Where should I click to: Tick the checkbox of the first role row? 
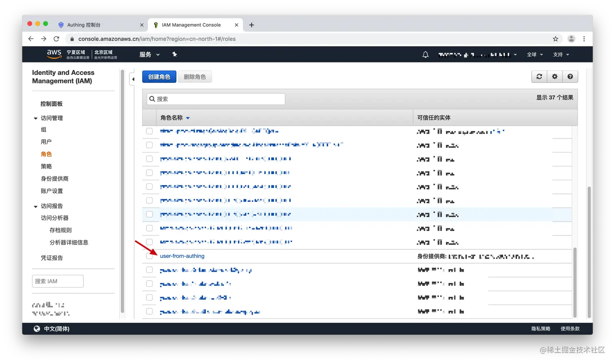click(x=149, y=131)
